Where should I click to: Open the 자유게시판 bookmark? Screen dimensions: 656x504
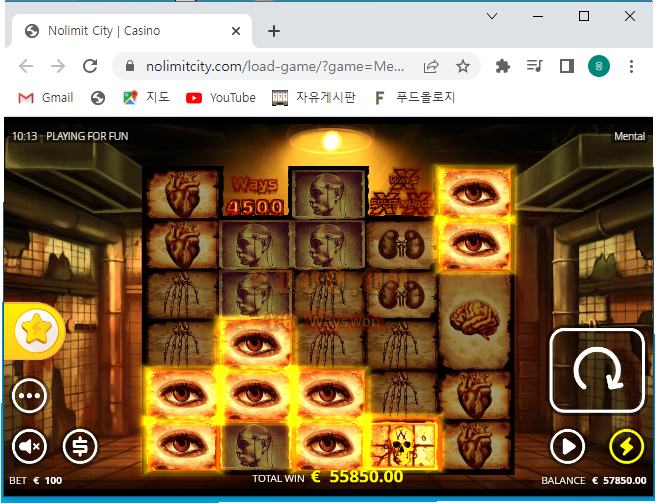click(314, 98)
